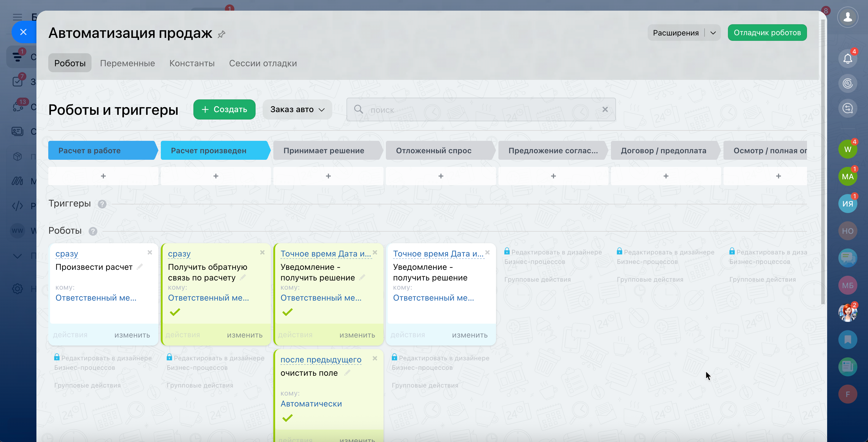Open сразу timing on Произвести расчет
This screenshot has width=868, height=442.
(67, 254)
